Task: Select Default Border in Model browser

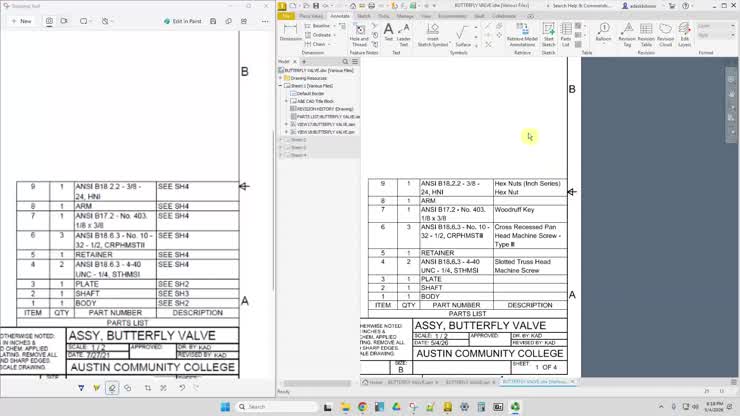Action: 307,93
